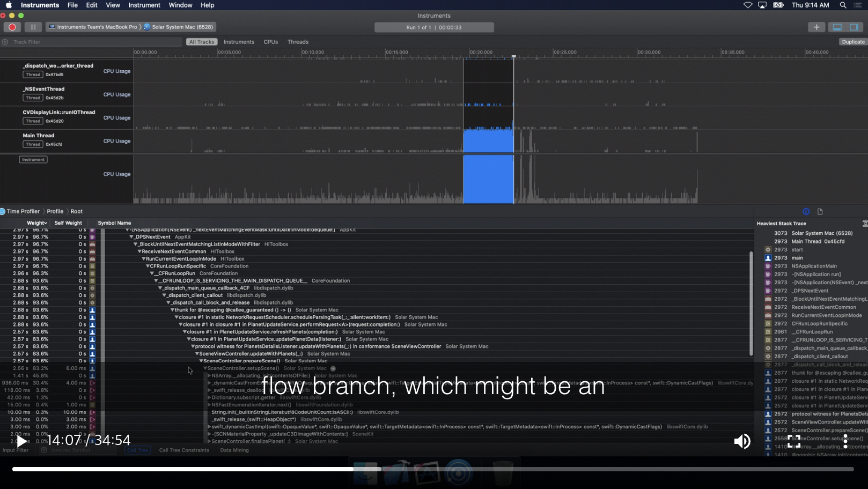
Task: Expand the Dictionary.subscript.getter row
Action: click(209, 397)
